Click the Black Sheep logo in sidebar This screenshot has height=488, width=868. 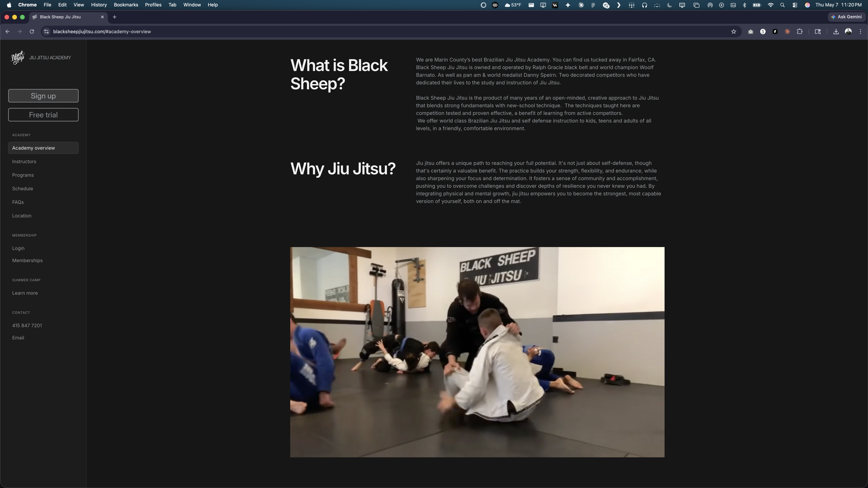click(18, 58)
